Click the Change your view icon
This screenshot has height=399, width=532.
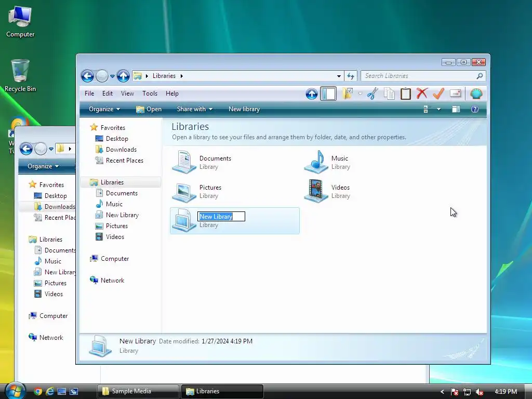coord(427,109)
